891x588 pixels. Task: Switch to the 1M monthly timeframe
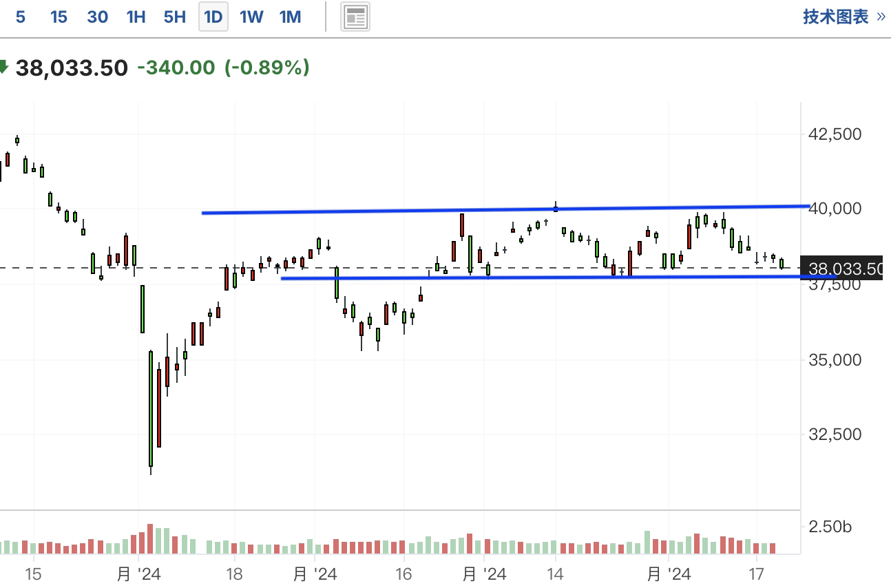coord(291,17)
